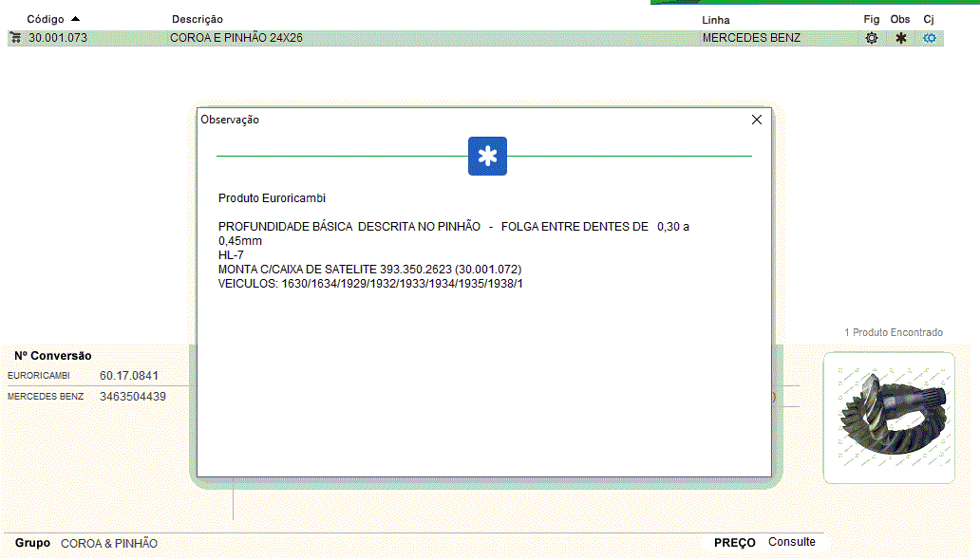Viewport: 980px width, 560px height.
Task: Click the sort arrow next to Código
Action: [x=76, y=19]
